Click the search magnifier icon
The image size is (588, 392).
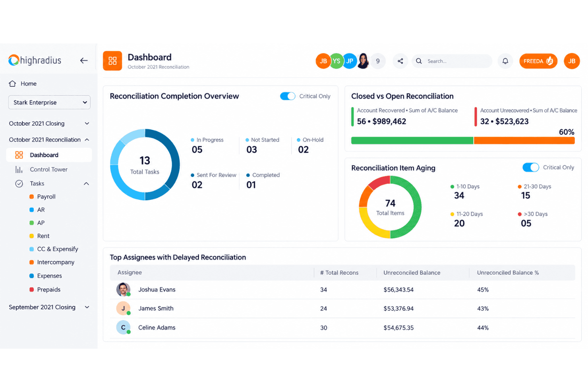(419, 61)
